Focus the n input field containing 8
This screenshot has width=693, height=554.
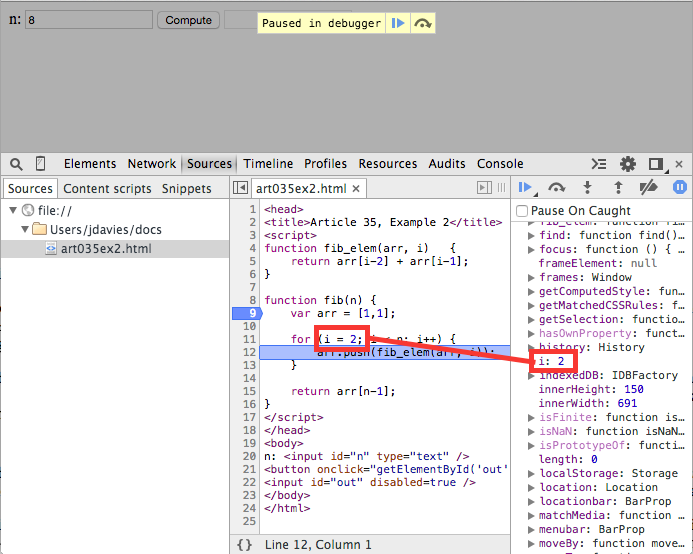point(89,20)
